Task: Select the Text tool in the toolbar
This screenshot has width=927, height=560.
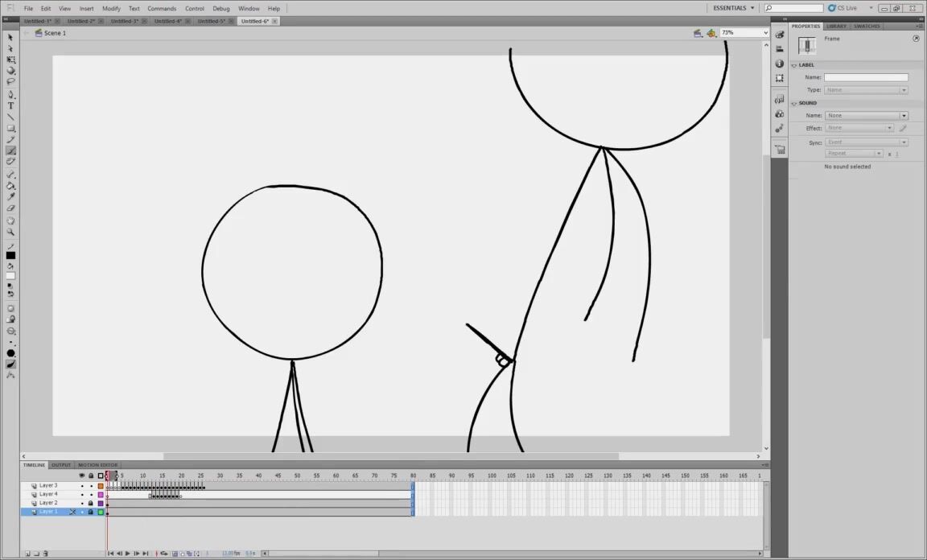Action: pyautogui.click(x=10, y=105)
